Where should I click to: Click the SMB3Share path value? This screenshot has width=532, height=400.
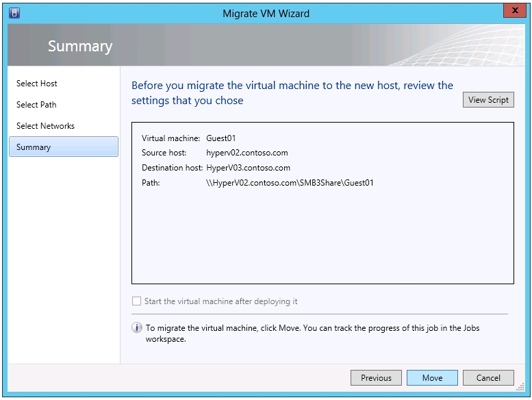[x=290, y=183]
